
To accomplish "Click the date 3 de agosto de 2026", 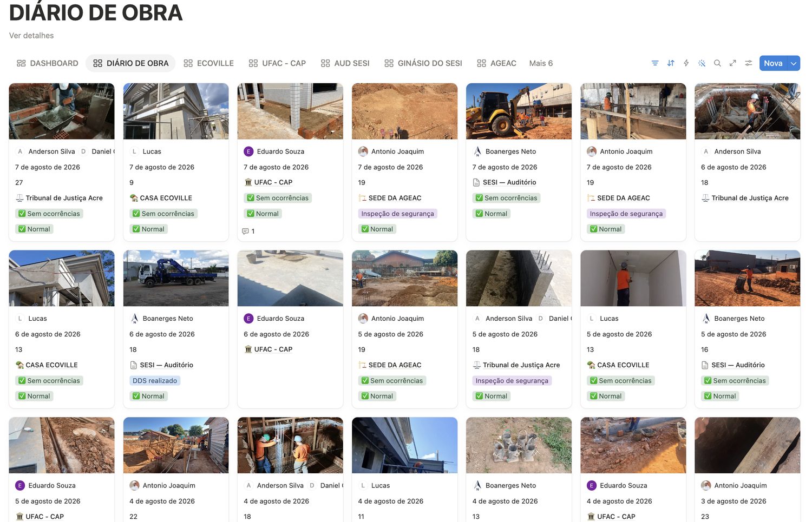I will tap(734, 501).
